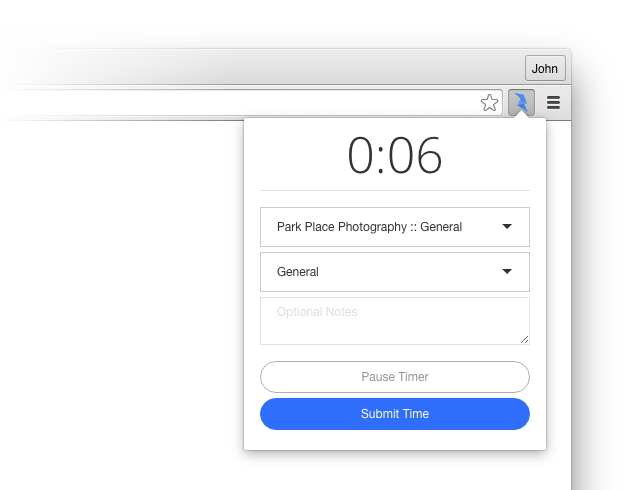634x490 pixels.
Task: Click the arrow on the General dropdown
Action: pyautogui.click(x=507, y=271)
